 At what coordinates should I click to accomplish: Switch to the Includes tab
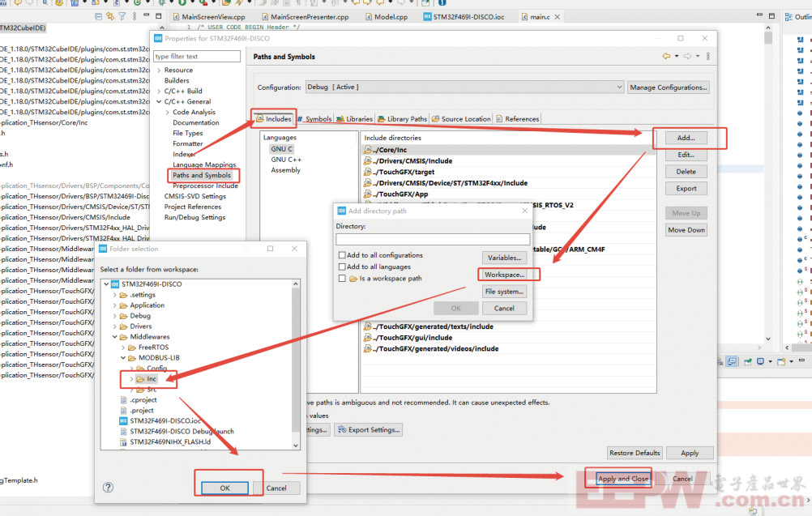click(273, 119)
